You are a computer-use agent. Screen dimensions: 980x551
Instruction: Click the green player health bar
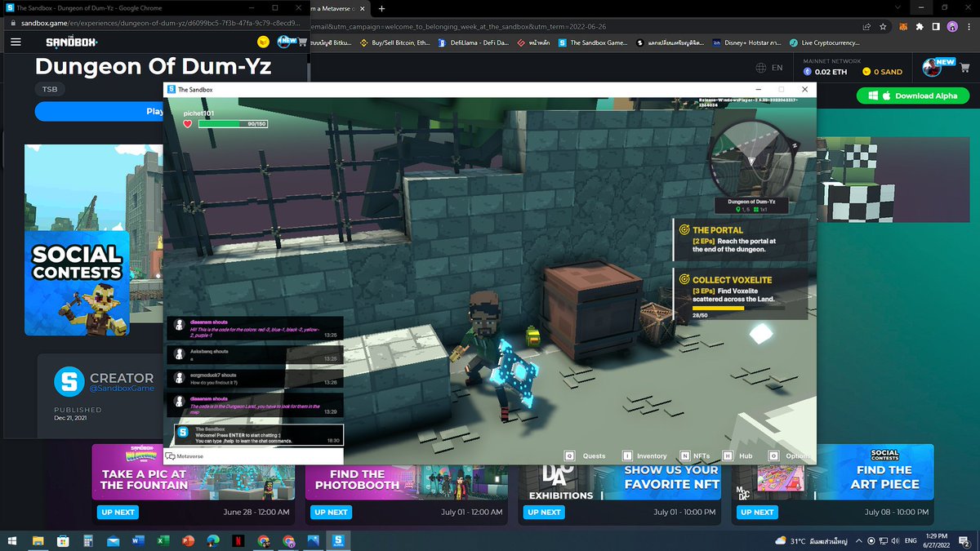click(x=233, y=124)
